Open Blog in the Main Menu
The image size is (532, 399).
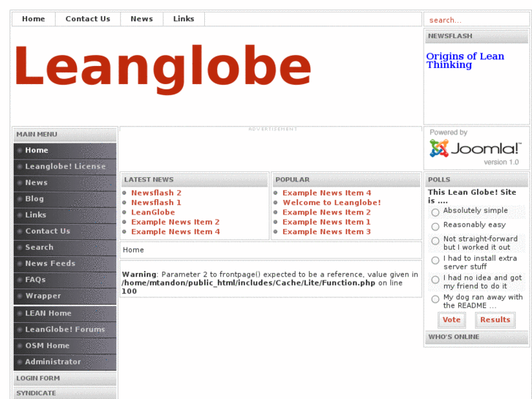point(65,199)
